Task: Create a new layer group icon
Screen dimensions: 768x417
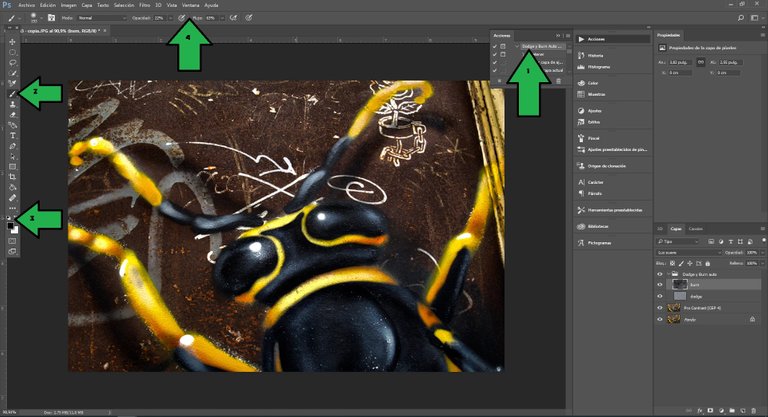Action: point(732,411)
